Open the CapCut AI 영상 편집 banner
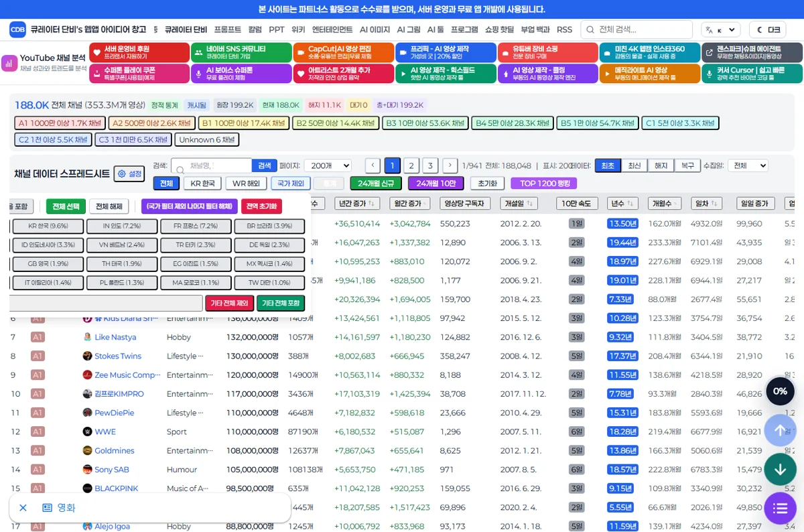Viewport: 804px width, 532px height. 344,52
